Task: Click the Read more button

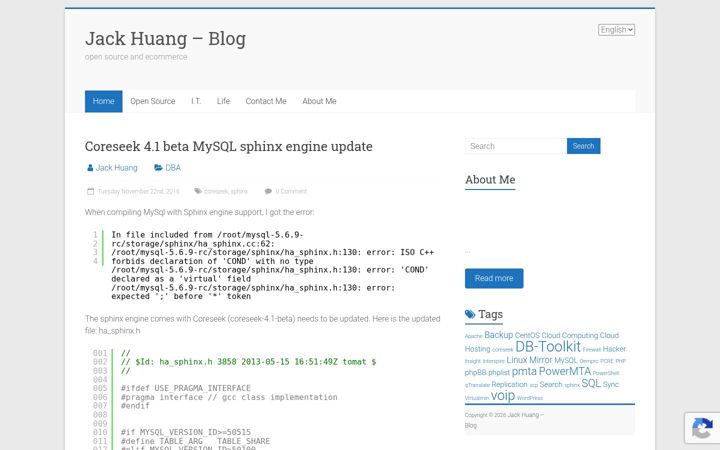Action: click(x=494, y=278)
